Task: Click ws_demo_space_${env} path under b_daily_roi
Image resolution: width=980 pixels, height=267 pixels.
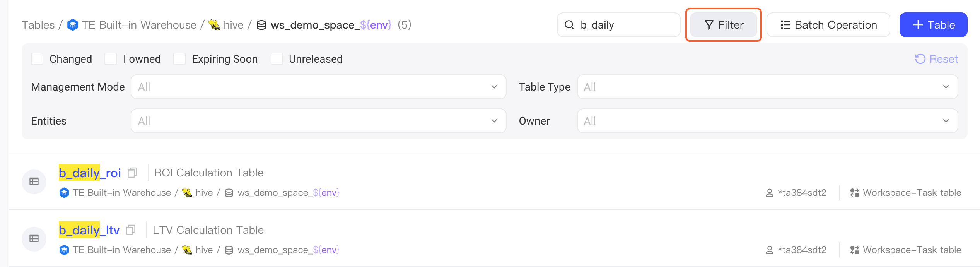Action: tap(289, 193)
